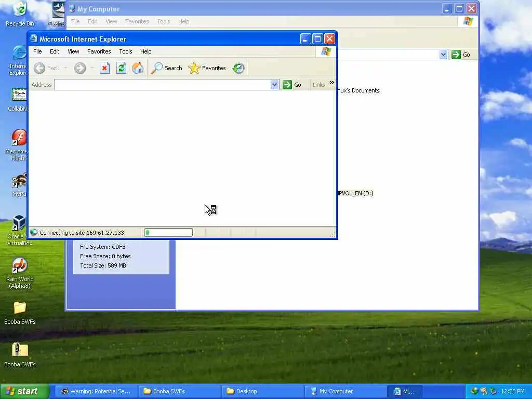The width and height of the screenshot is (532, 399).
Task: Expand the address dropdown in My Computer
Action: coord(443,55)
